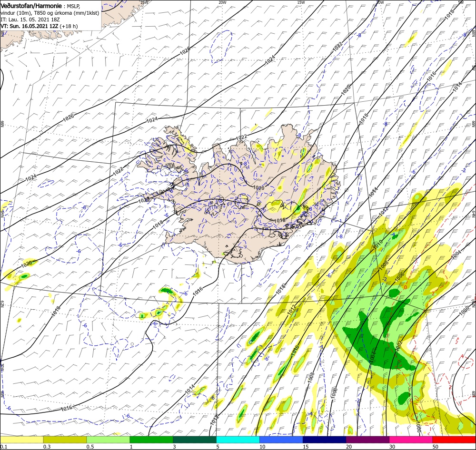Click the '20W' longitude label

click(x=222, y=2)
